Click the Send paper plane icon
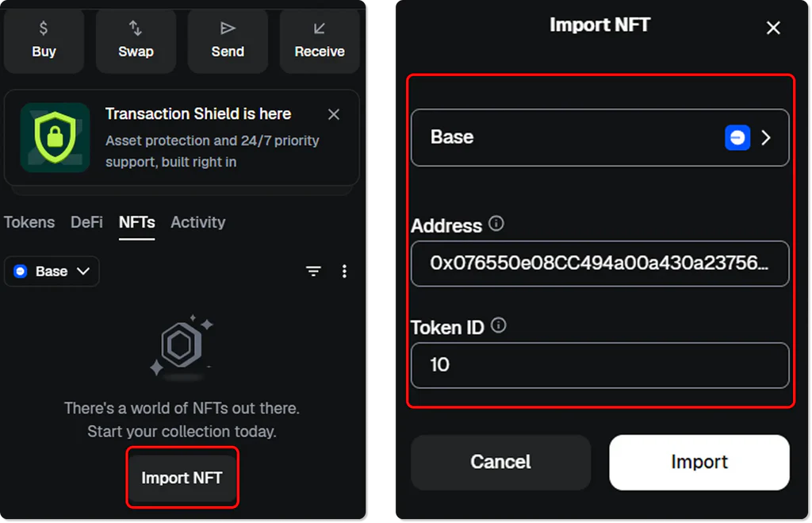Viewport: 812px width, 523px height. pos(228,29)
